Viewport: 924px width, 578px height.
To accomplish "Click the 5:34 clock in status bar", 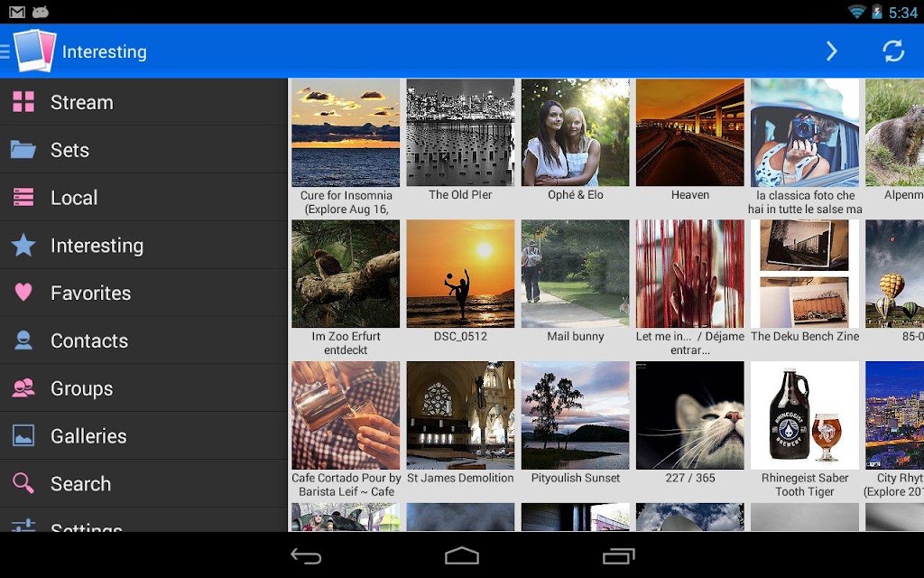I will (x=902, y=13).
